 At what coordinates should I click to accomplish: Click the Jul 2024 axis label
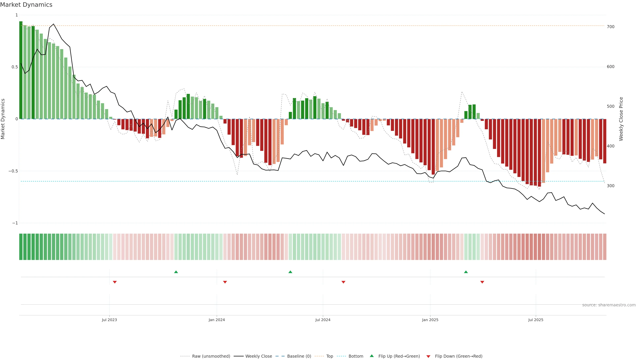(x=323, y=320)
